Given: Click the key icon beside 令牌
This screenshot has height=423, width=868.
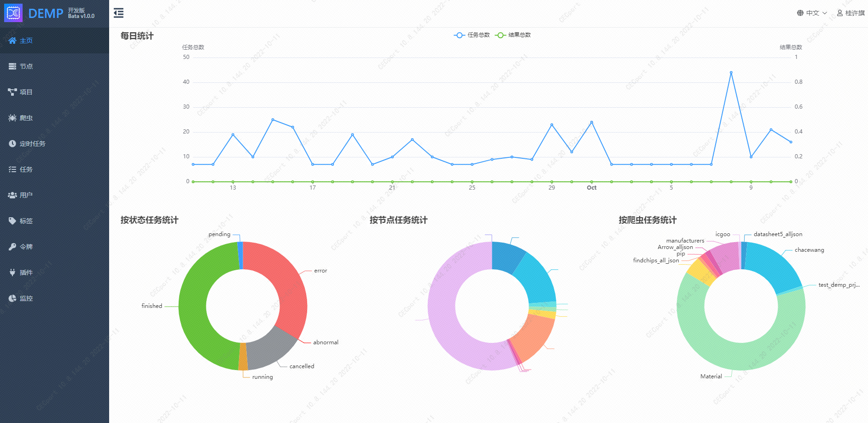Looking at the screenshot, I should coord(12,247).
